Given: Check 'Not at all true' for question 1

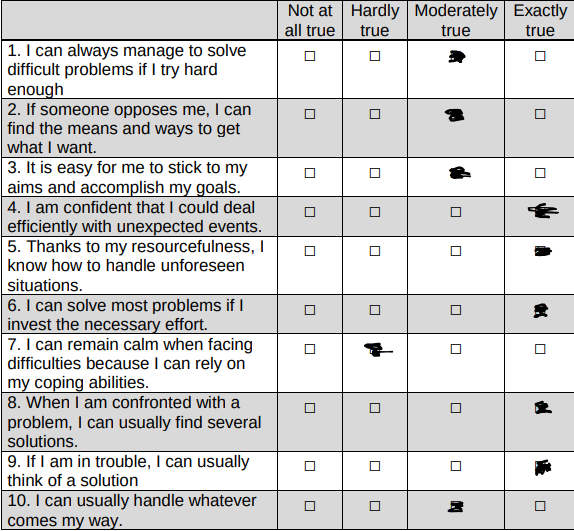Looking at the screenshot, I should coord(310,56).
